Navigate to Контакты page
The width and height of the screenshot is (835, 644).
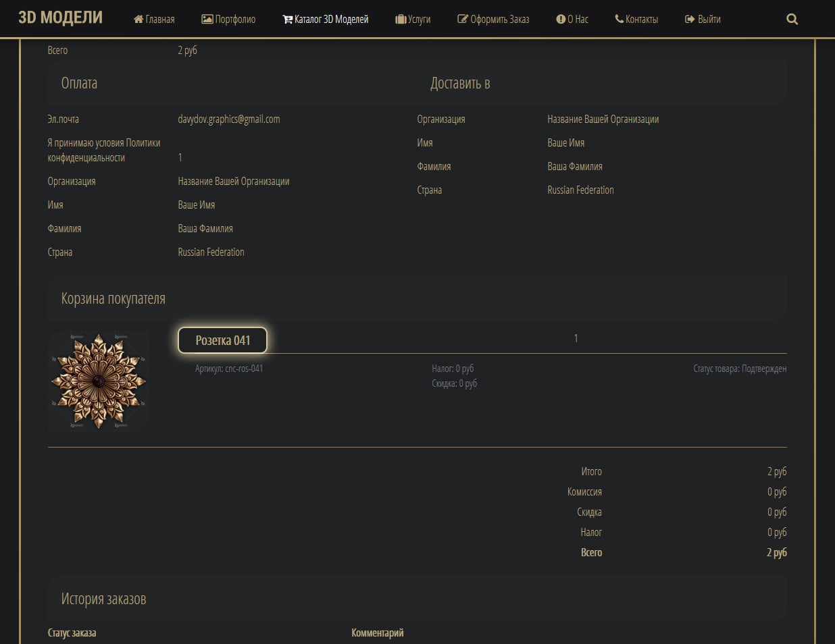[641, 20]
